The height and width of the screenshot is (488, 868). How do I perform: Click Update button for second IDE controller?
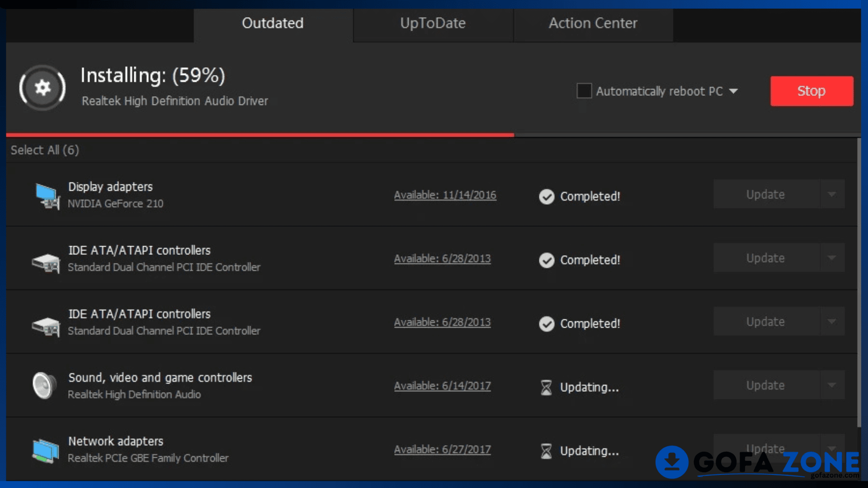point(766,322)
